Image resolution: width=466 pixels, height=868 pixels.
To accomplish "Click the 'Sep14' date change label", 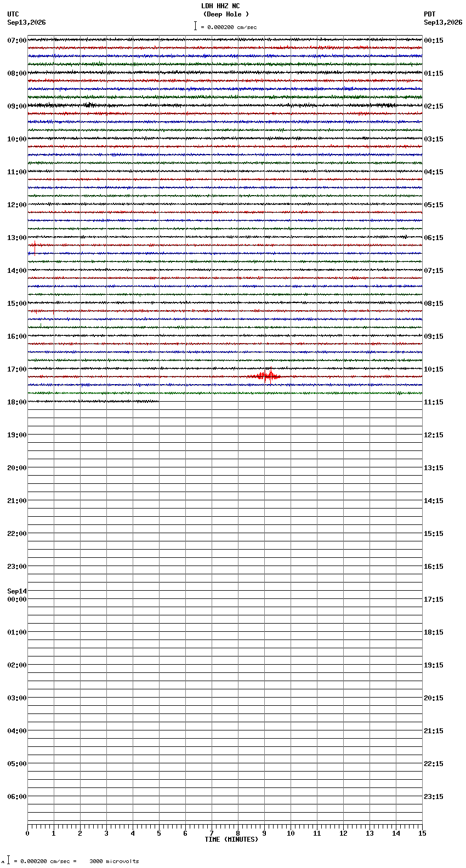I will [x=17, y=591].
